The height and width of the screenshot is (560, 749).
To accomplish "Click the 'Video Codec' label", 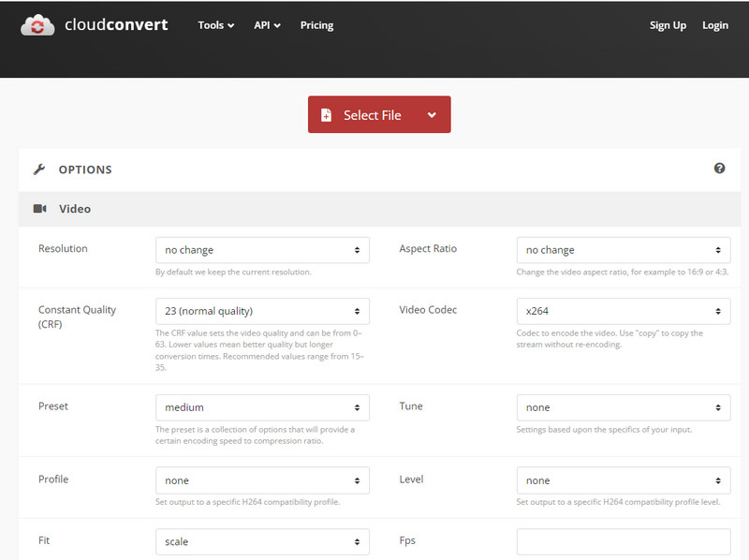I will 428,310.
